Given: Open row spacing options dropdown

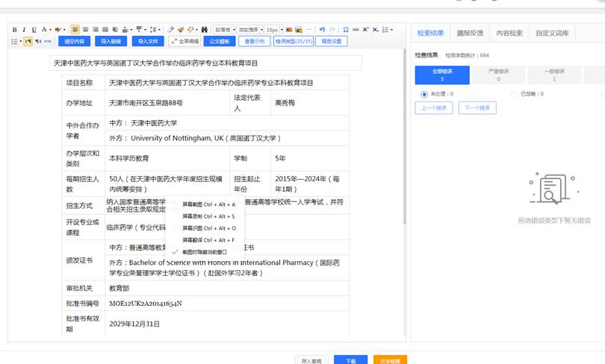Looking at the screenshot, I should click(155, 29).
